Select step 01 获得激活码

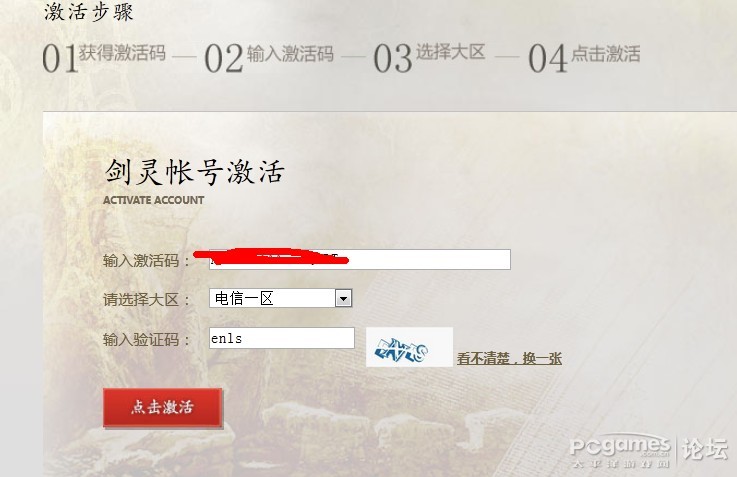pyautogui.click(x=104, y=58)
